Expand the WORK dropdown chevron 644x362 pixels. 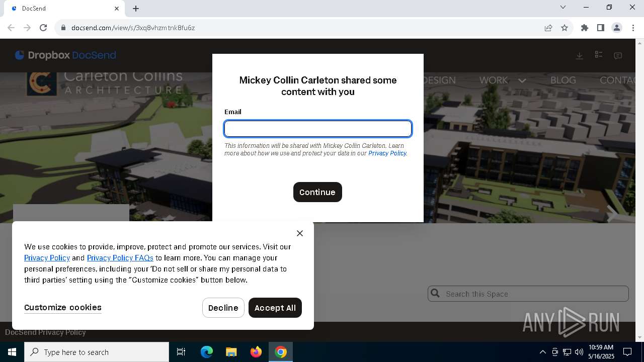point(522,80)
